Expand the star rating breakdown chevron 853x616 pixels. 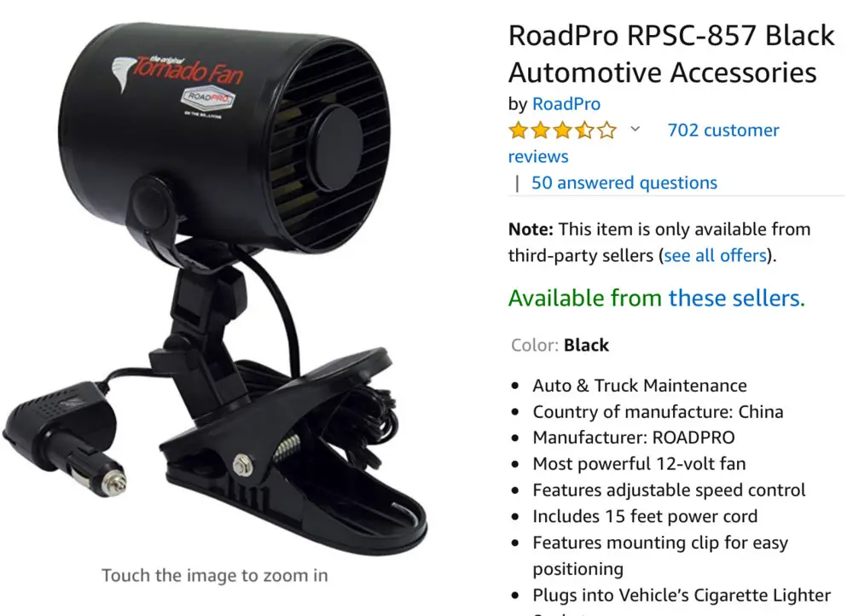click(x=635, y=130)
